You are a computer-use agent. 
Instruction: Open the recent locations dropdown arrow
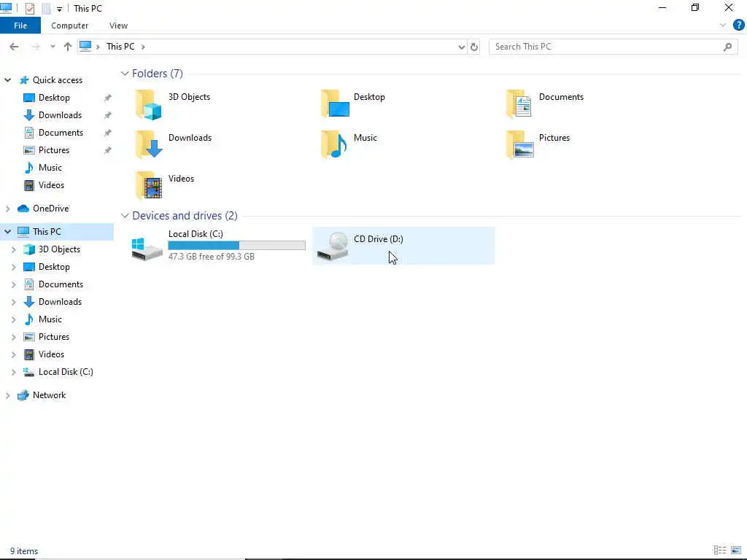point(53,47)
